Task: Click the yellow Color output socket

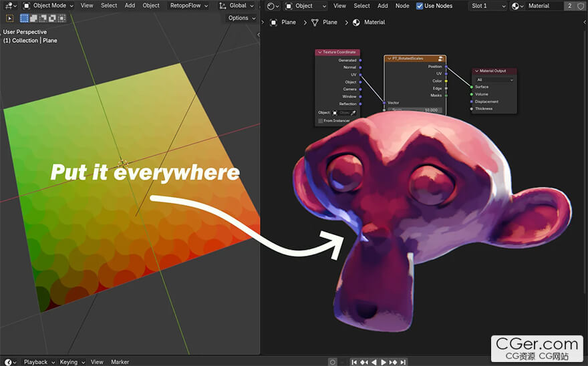Action: (x=446, y=81)
